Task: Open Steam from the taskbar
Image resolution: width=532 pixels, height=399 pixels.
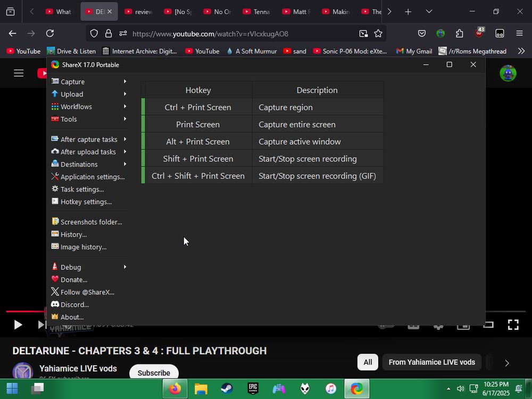Action: point(227,388)
